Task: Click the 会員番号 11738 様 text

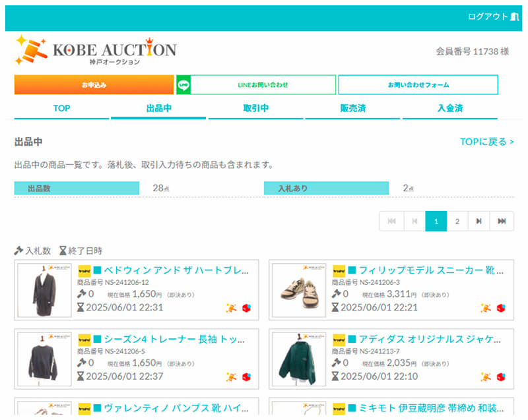Action: (x=473, y=51)
